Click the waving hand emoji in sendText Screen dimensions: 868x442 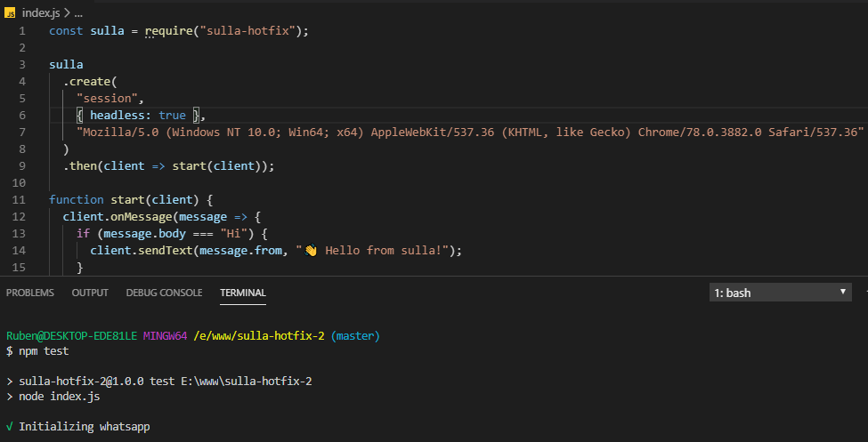[x=311, y=251]
